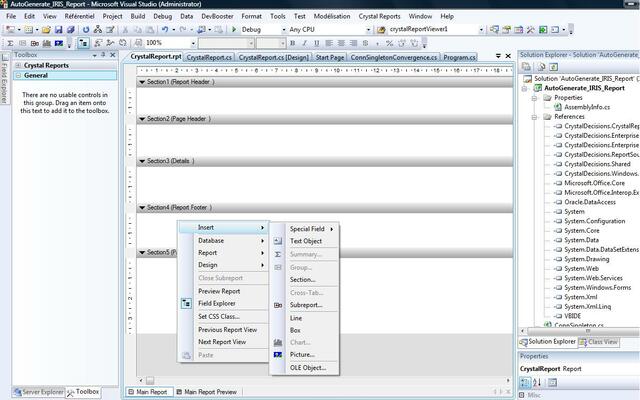This screenshot has width=640, height=400.
Task: Switch to the Class View tab
Action: [x=598, y=342]
